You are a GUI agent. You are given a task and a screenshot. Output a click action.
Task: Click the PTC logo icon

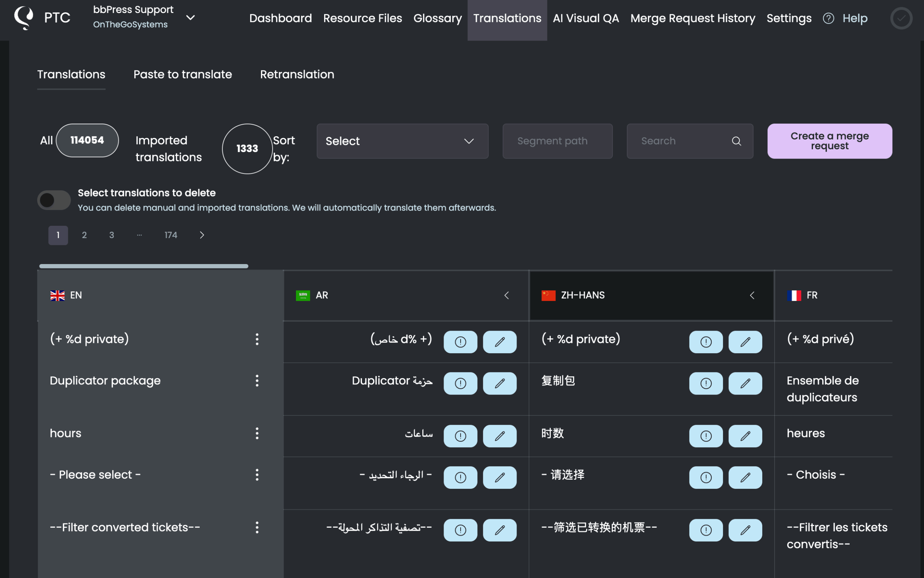click(24, 18)
